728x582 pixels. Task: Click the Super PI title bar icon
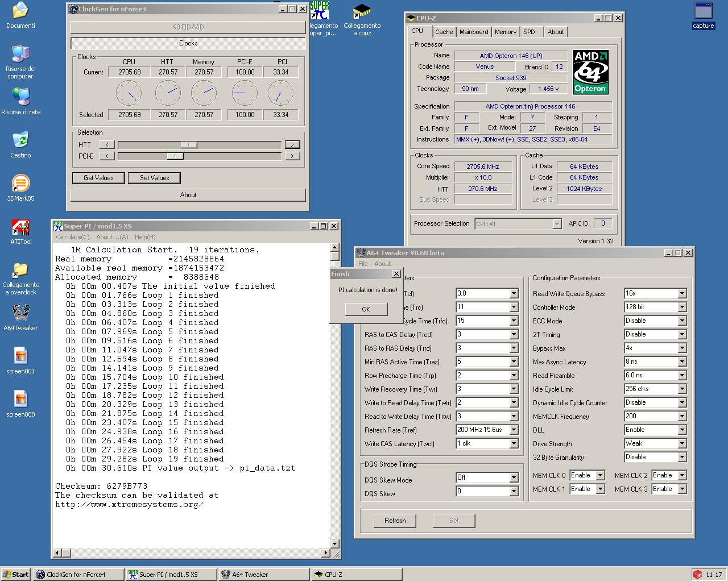point(58,226)
